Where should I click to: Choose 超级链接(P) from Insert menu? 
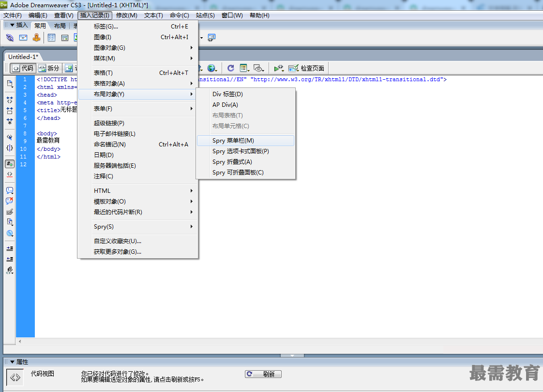[x=138, y=123]
